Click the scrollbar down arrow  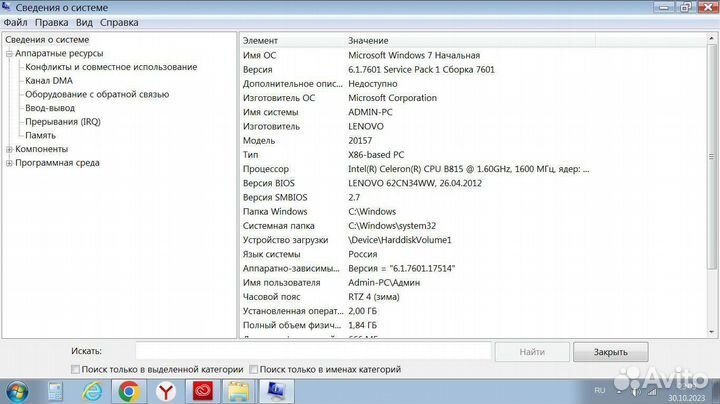click(712, 332)
